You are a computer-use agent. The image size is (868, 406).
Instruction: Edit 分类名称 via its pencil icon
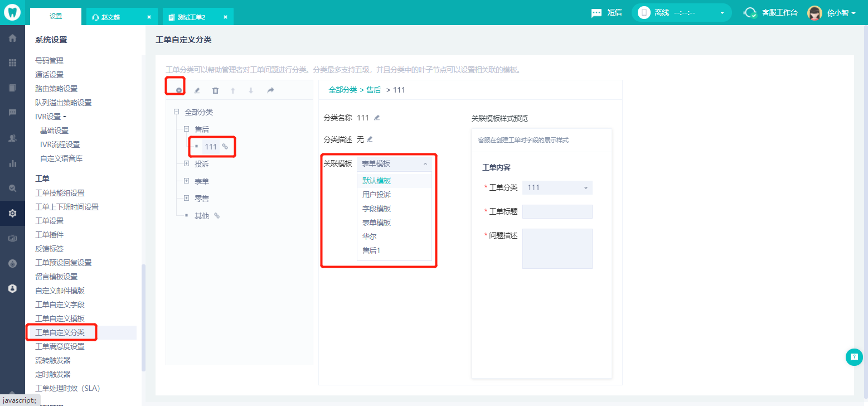[x=377, y=118]
